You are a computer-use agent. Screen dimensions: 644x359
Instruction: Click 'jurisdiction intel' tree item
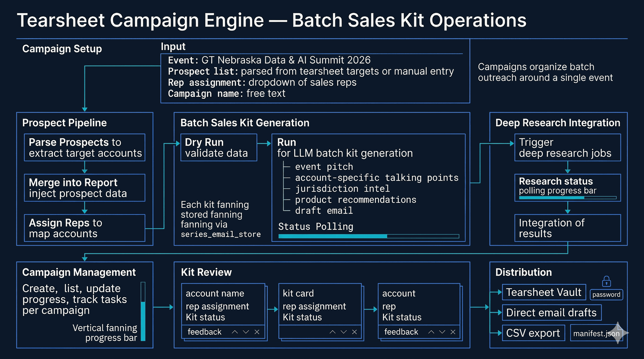coord(343,189)
